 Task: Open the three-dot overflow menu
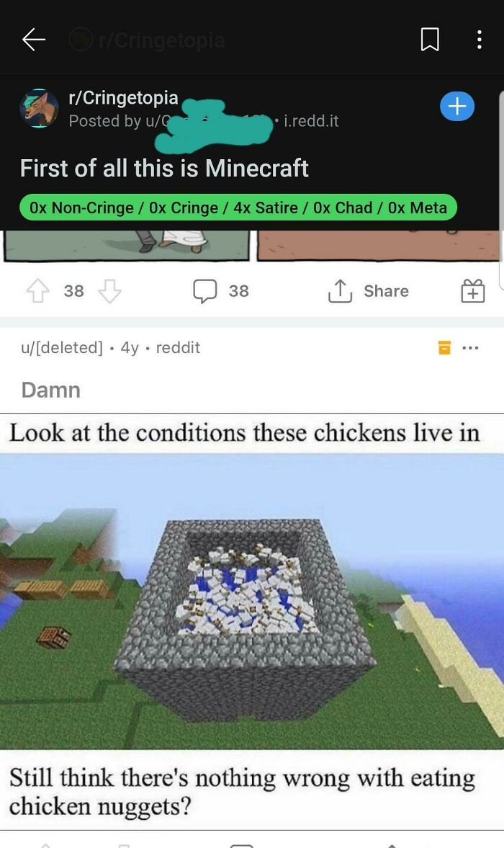(479, 40)
